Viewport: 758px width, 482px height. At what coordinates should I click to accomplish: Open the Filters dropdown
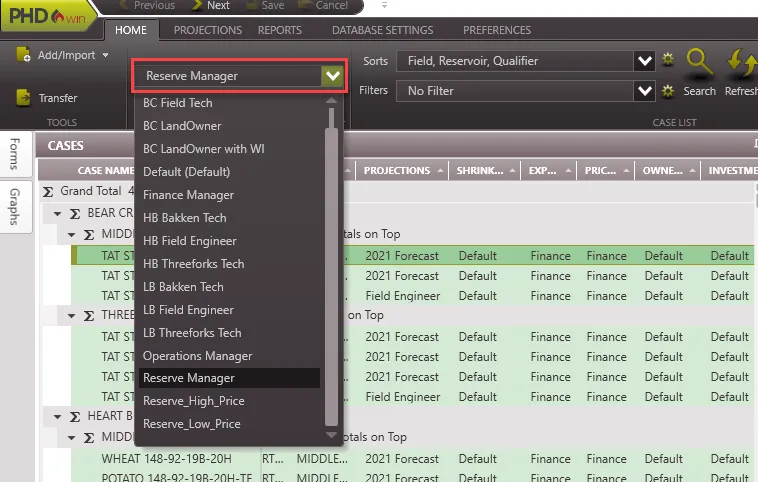(645, 91)
